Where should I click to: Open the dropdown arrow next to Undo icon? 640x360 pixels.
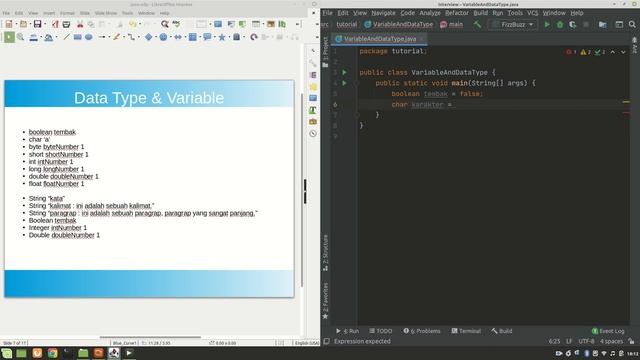[x=139, y=24]
